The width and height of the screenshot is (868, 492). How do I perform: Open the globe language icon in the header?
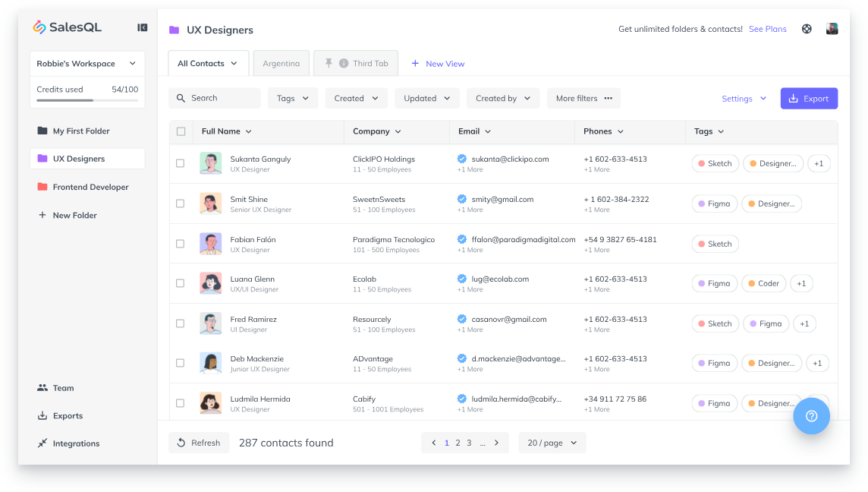(806, 28)
